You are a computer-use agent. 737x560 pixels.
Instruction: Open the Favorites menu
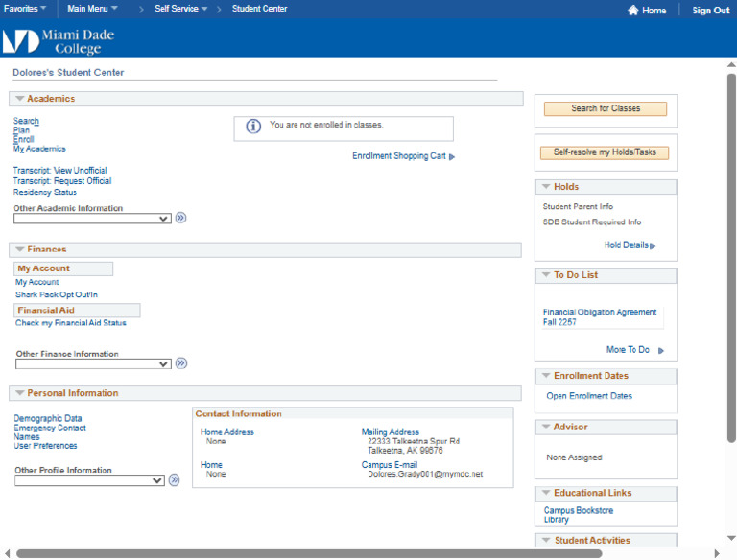(x=25, y=9)
